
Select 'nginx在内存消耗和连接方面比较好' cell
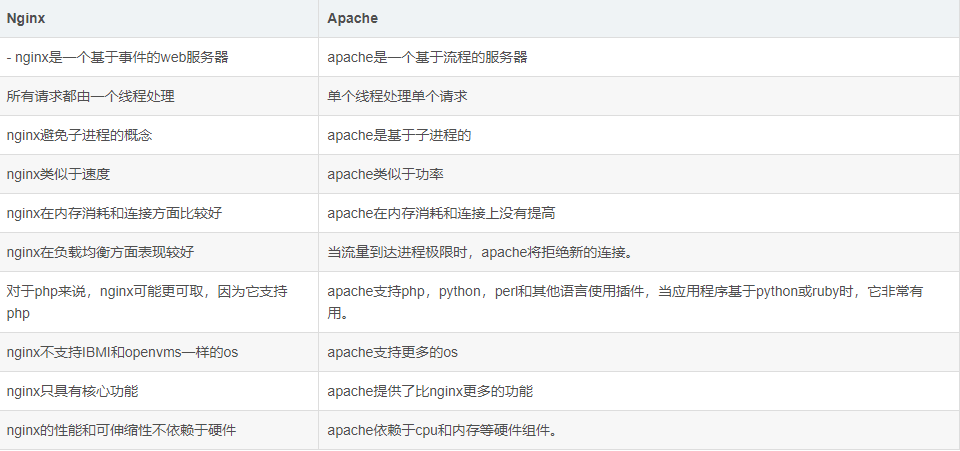point(159,213)
